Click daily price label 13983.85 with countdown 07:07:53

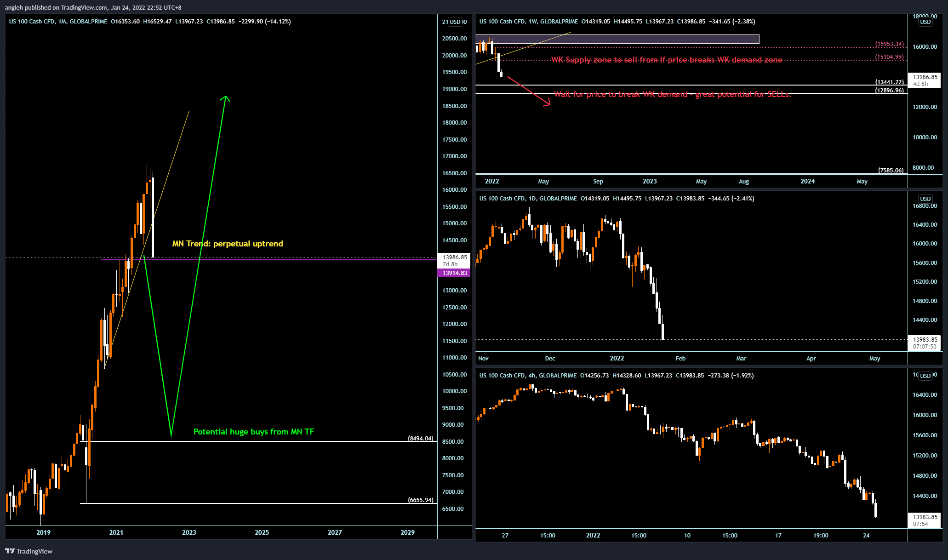tap(925, 343)
